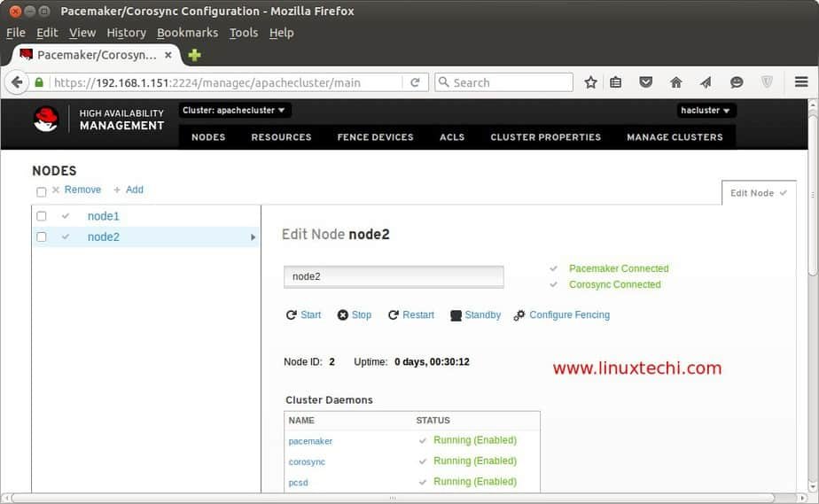
Task: Click the Add plus icon
Action: 117,190
